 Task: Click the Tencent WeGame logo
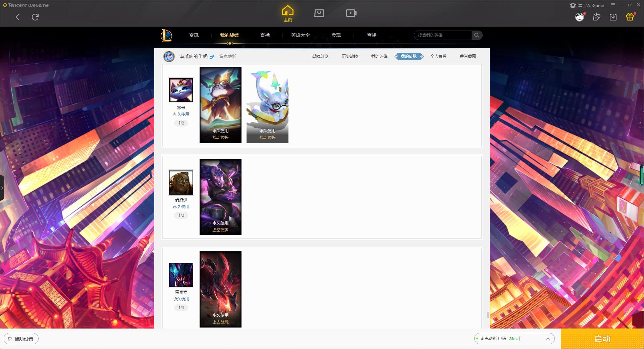click(x=26, y=5)
